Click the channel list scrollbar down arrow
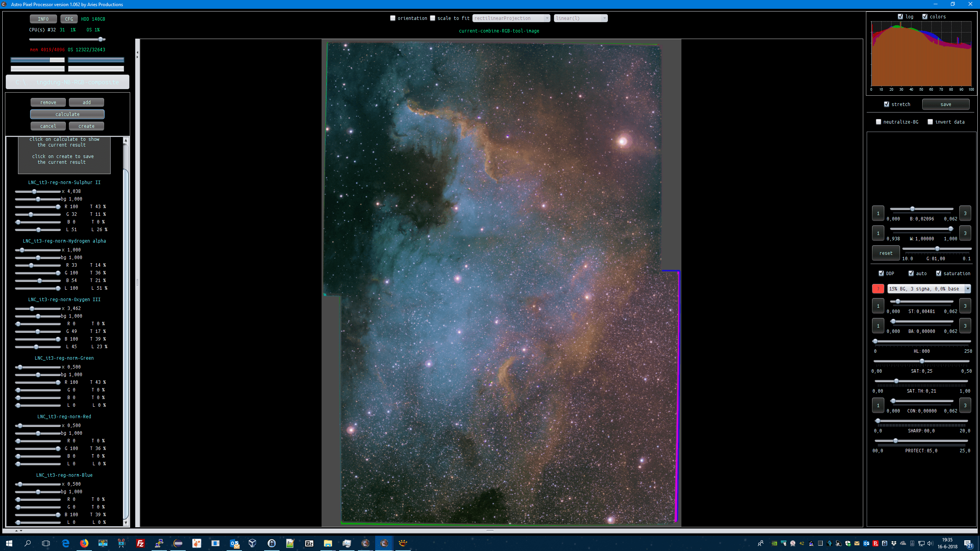Viewport: 980px width, 551px height. 126,523
